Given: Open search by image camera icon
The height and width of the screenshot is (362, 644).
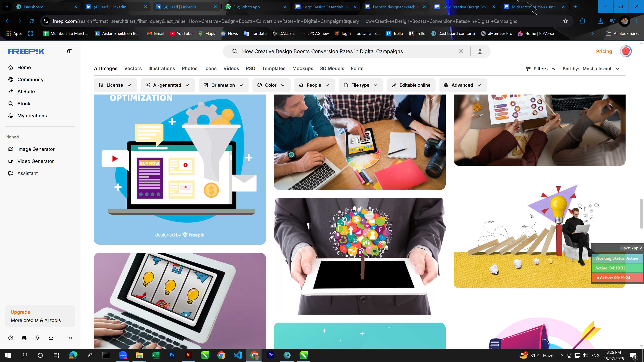Looking at the screenshot, I should pos(480,51).
